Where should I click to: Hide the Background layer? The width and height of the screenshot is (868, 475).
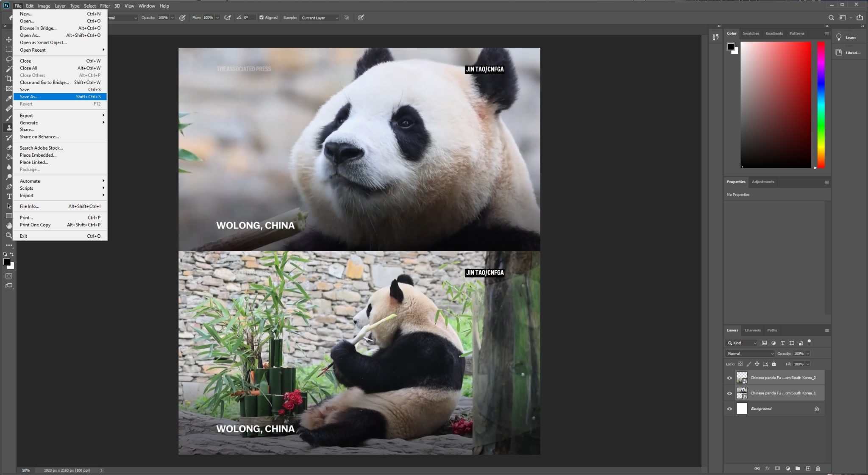coord(730,408)
